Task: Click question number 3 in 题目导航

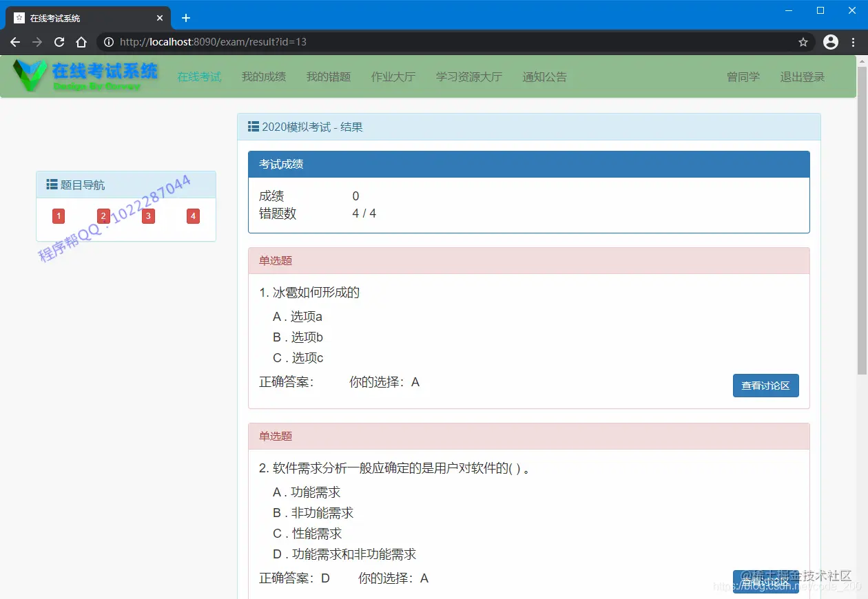Action: [147, 216]
